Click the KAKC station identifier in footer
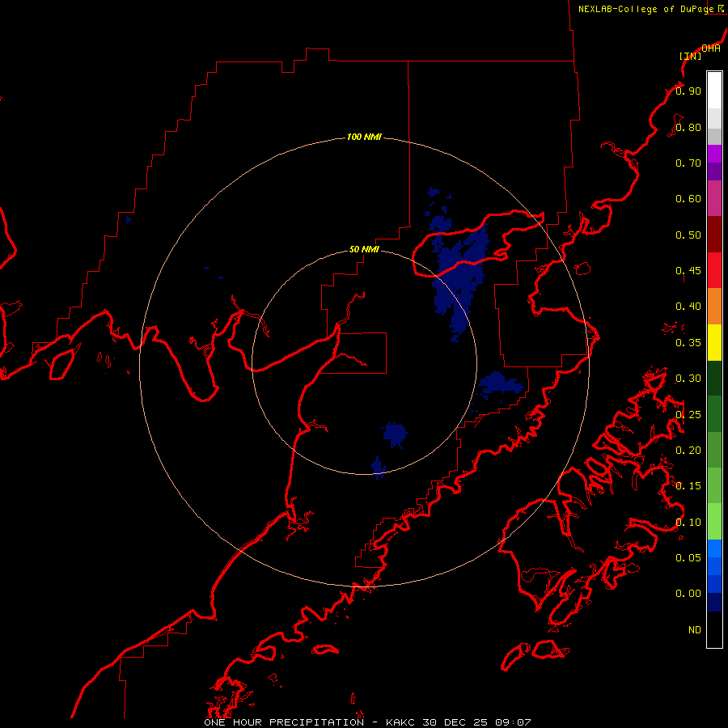 (401, 722)
